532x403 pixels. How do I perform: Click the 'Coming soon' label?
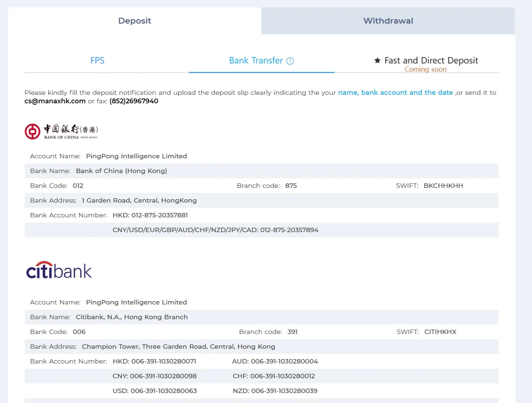[x=425, y=69]
